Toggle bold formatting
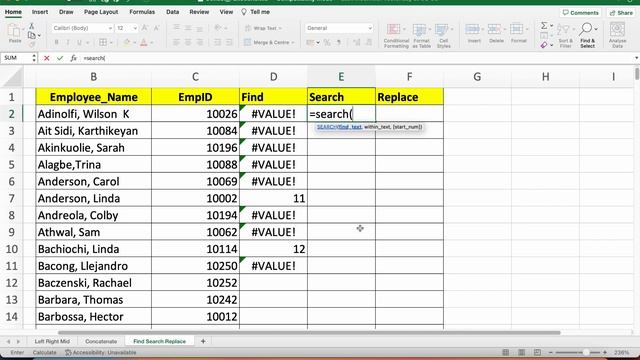Screen dimensions: 640x360 56,42
